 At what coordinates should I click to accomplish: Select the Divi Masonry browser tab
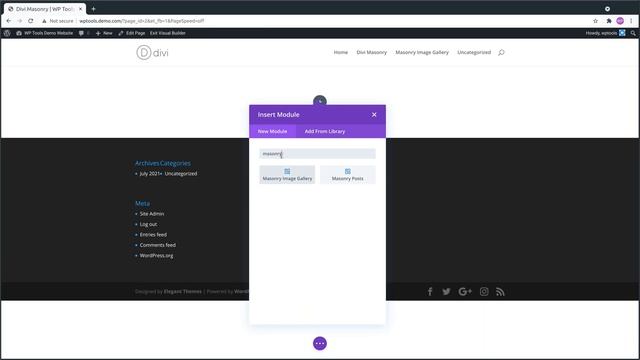point(44,9)
